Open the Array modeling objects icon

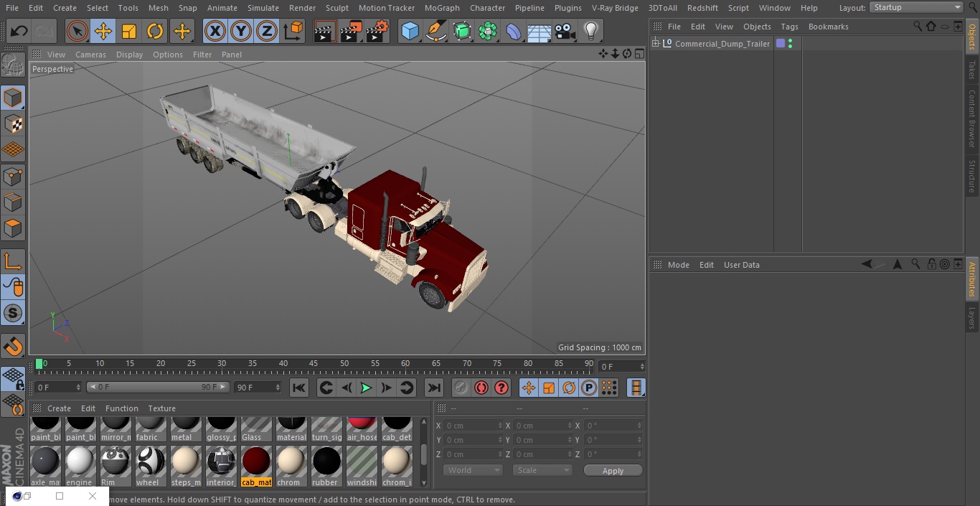(488, 31)
